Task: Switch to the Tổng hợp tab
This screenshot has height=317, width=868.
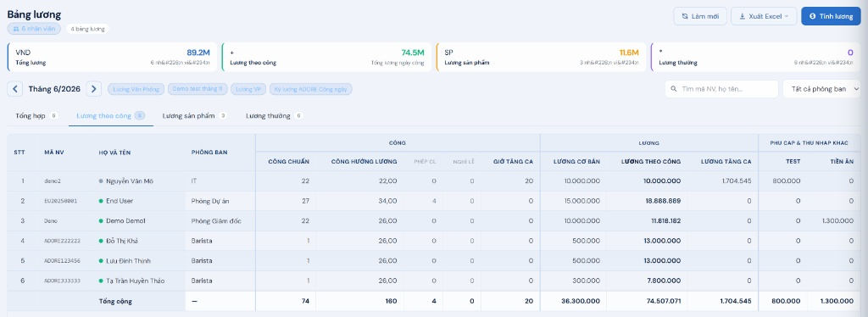Action: [36, 116]
